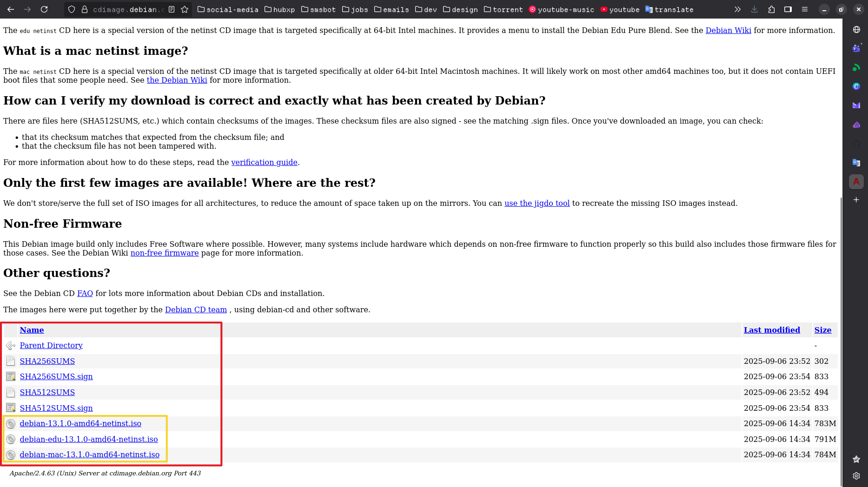Open Microsoft Teams in the sidebar
The width and height of the screenshot is (868, 487).
point(856,48)
